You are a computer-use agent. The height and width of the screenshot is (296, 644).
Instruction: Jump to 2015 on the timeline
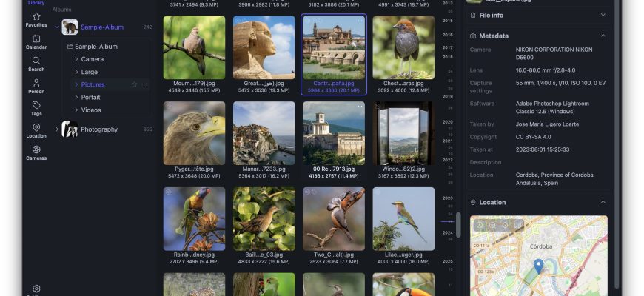click(447, 21)
